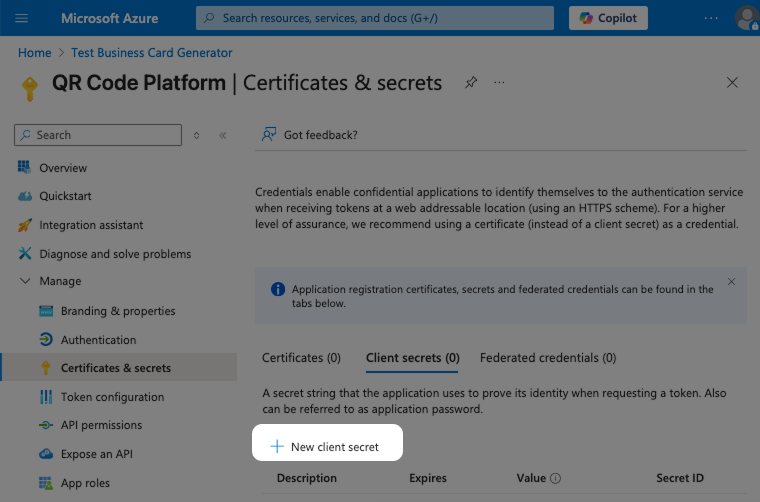
Task: Open the Home breadcrumb link
Action: click(x=34, y=53)
